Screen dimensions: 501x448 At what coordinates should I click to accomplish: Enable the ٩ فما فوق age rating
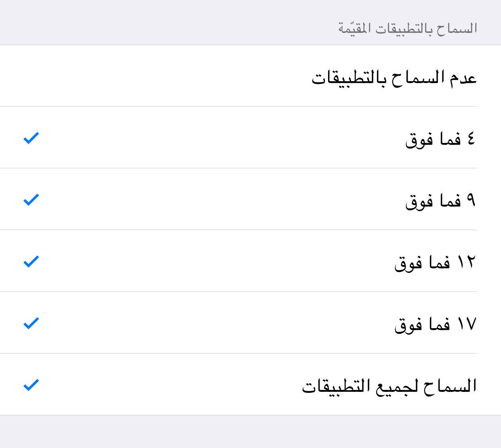(x=250, y=199)
